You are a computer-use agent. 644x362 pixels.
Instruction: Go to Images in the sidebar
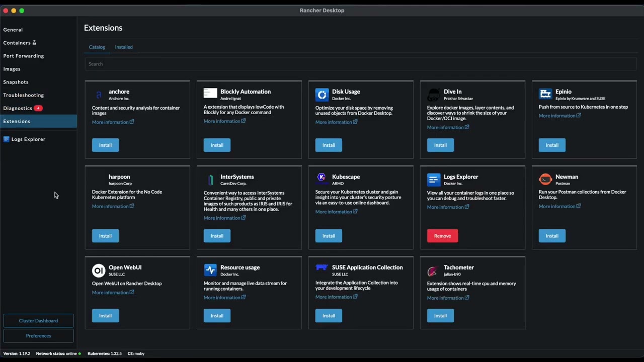[x=38, y=69]
